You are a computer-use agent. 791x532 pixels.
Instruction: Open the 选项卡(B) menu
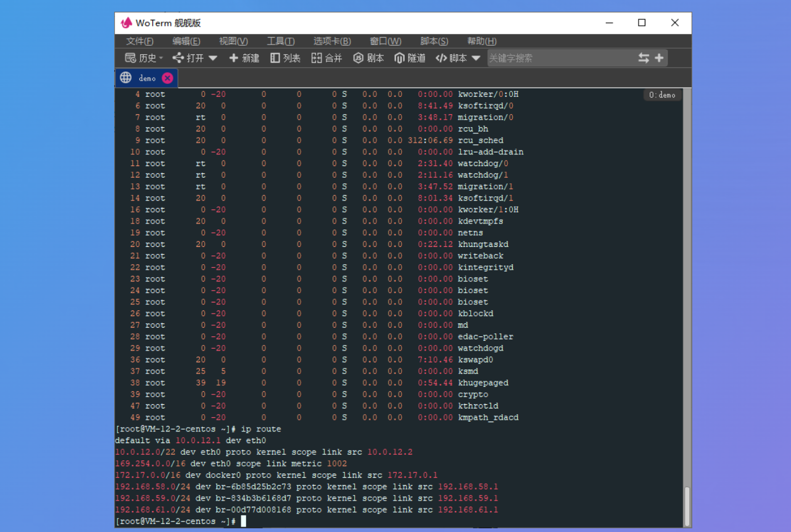pyautogui.click(x=332, y=41)
